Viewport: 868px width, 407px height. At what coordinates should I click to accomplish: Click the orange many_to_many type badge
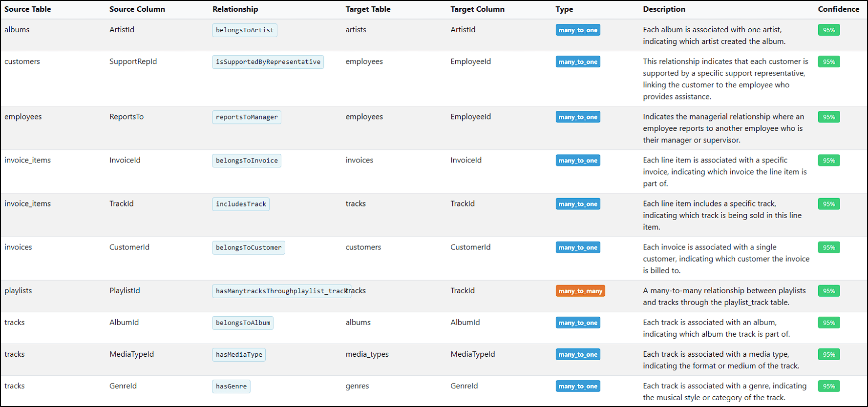click(x=580, y=291)
